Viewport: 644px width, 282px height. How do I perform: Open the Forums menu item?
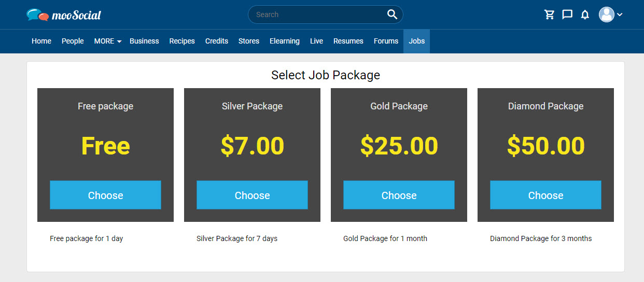386,41
